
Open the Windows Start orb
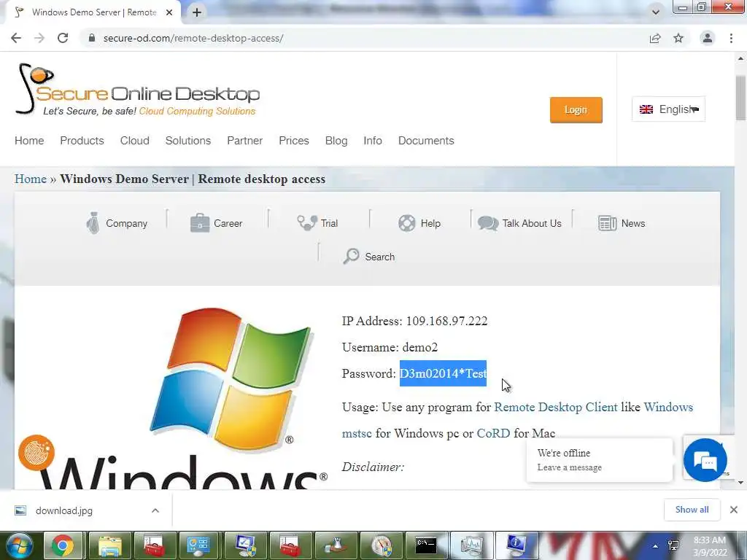point(19,545)
